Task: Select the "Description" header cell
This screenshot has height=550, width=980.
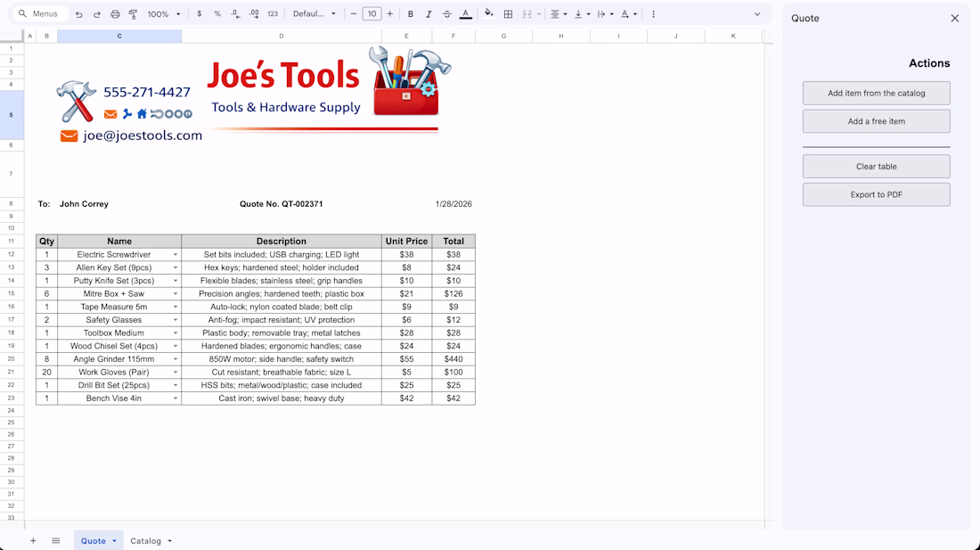Action: (282, 242)
